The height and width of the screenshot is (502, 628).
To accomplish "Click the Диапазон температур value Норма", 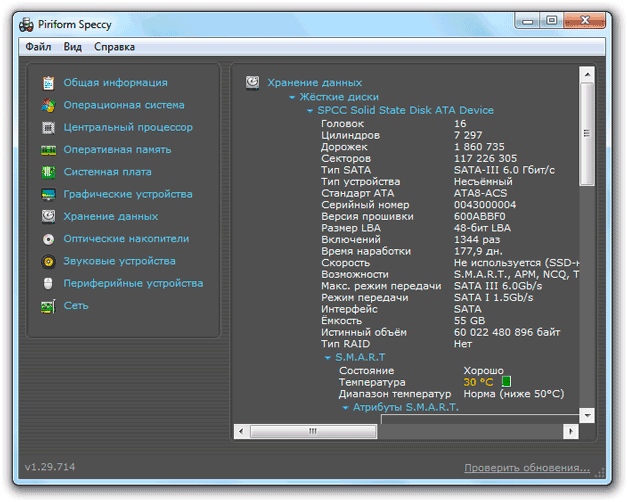I will [514, 394].
